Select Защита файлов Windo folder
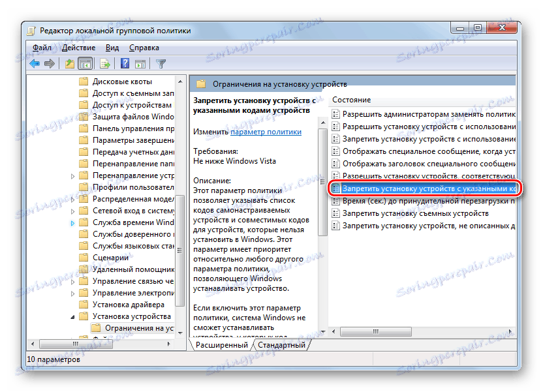The height and width of the screenshot is (392, 543). [x=133, y=117]
